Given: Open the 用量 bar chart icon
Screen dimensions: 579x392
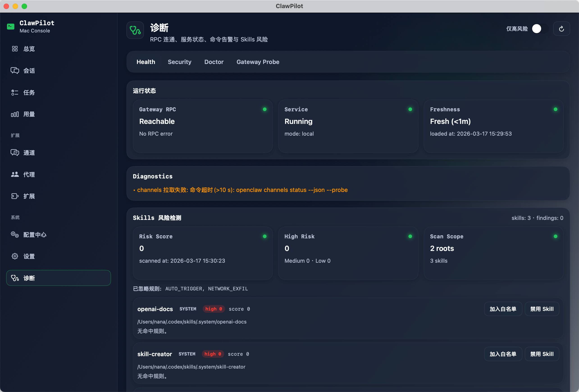Looking at the screenshot, I should [x=15, y=114].
